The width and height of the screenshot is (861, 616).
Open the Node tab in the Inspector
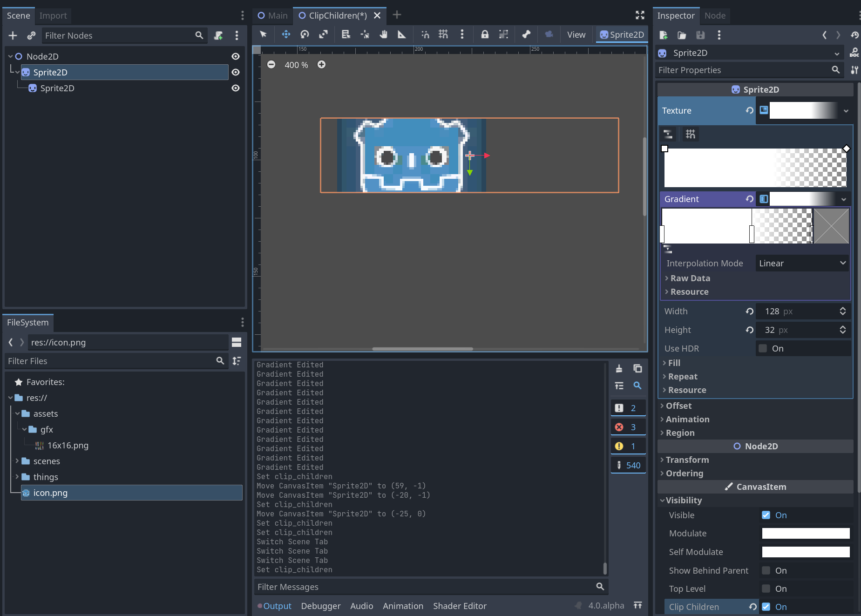[x=714, y=15]
